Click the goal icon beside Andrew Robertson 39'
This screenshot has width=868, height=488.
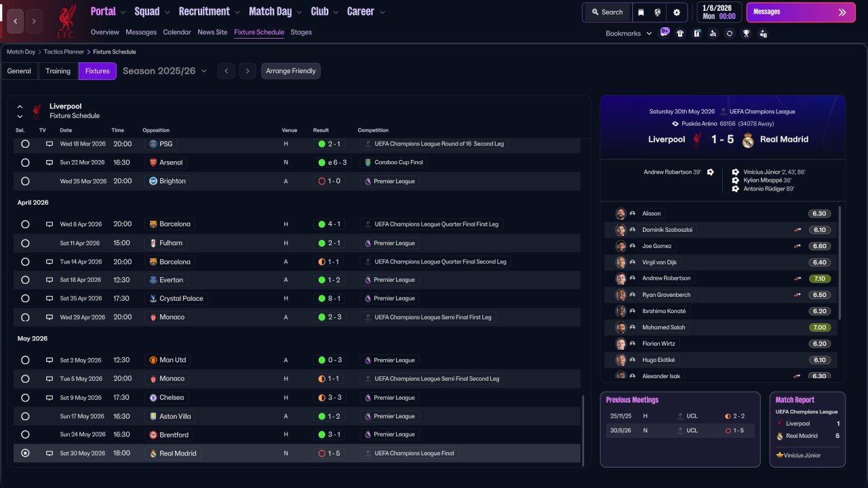click(x=710, y=172)
